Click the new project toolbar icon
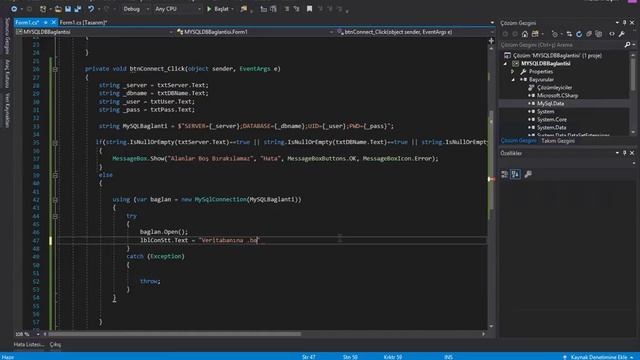Image resolution: width=640 pixels, height=360 pixels. [x=43, y=9]
